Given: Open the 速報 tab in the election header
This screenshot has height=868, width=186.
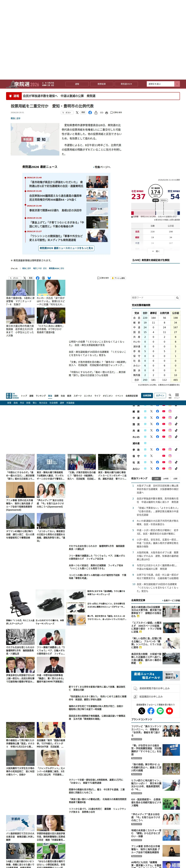Looking at the screenshot, I should (x=77, y=84).
